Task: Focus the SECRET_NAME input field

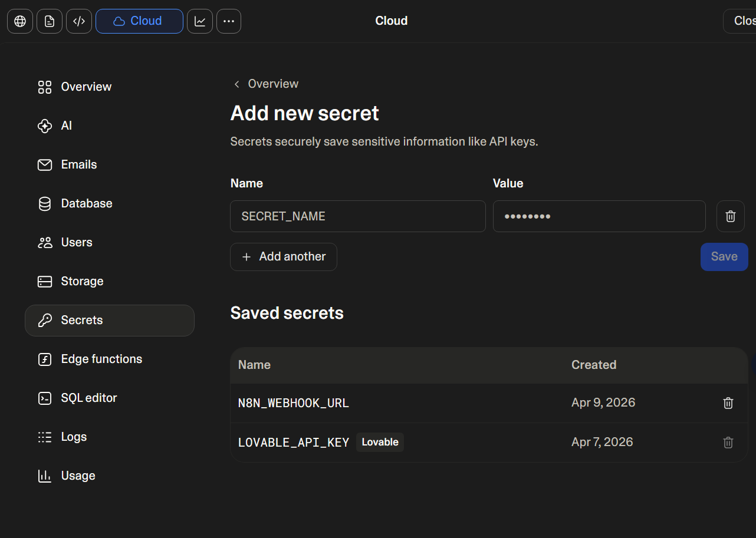Action: coord(357,216)
